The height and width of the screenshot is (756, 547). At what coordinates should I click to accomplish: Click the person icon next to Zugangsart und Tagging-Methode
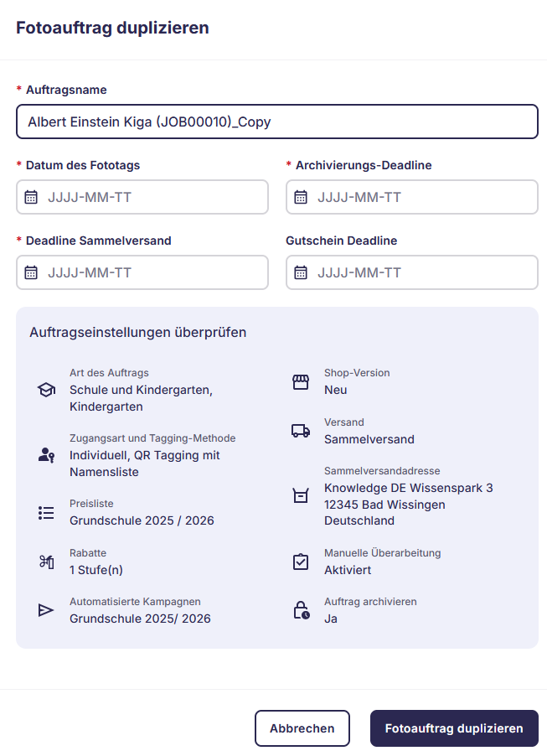pos(46,455)
